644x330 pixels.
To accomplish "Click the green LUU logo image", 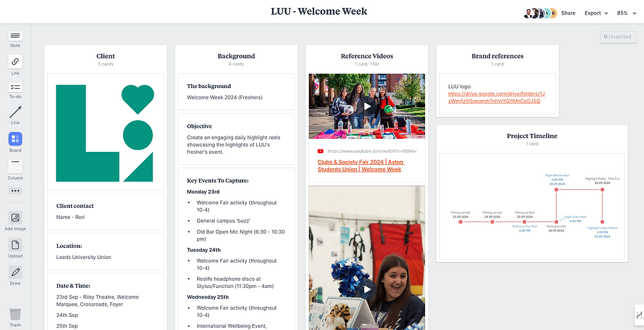I will click(106, 132).
